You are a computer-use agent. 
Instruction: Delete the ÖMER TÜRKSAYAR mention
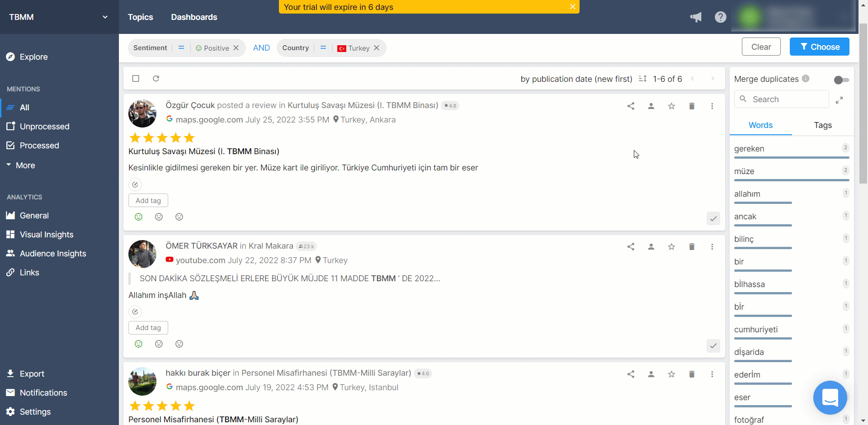(692, 246)
